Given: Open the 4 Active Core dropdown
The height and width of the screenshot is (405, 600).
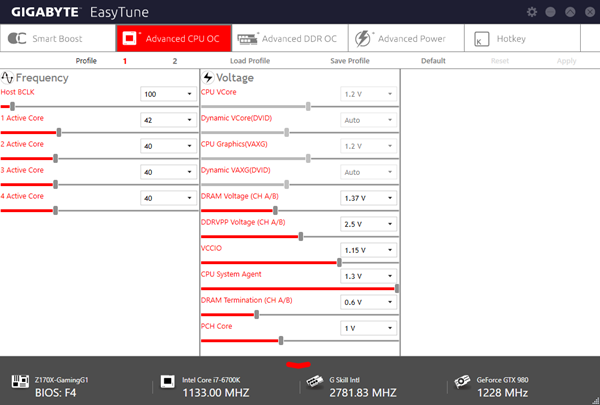Looking at the screenshot, I should [169, 198].
